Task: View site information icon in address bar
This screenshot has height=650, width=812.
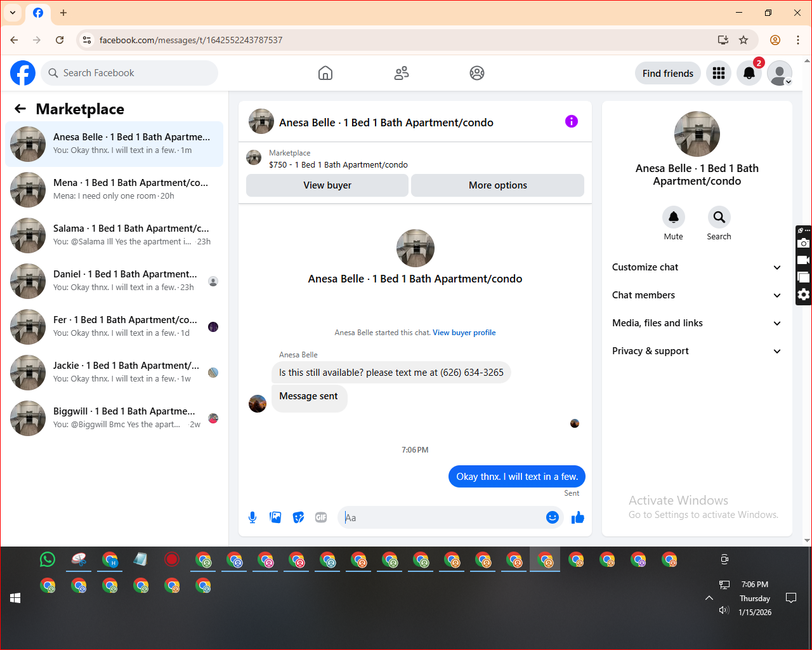Action: (x=87, y=40)
